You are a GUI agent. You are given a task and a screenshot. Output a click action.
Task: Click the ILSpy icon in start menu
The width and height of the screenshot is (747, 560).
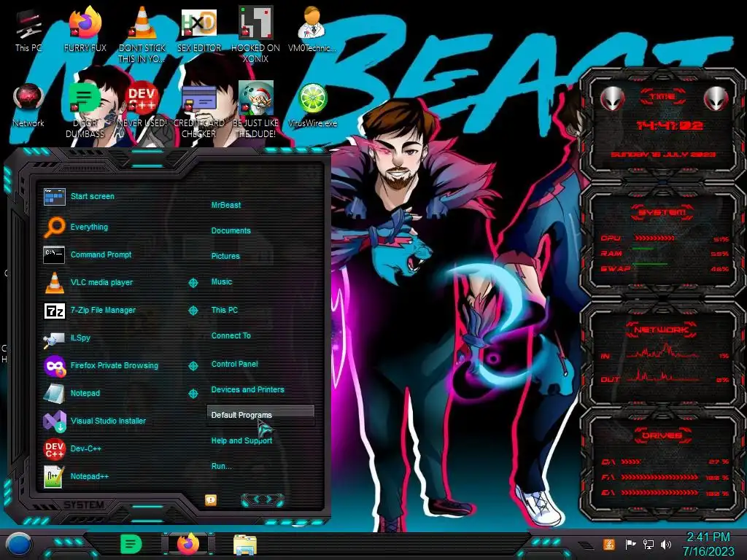coord(54,338)
